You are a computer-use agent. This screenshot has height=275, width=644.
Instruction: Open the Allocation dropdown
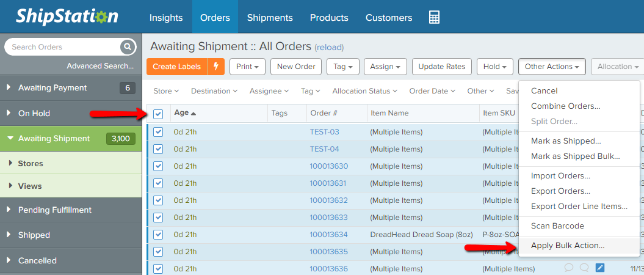[x=618, y=67]
